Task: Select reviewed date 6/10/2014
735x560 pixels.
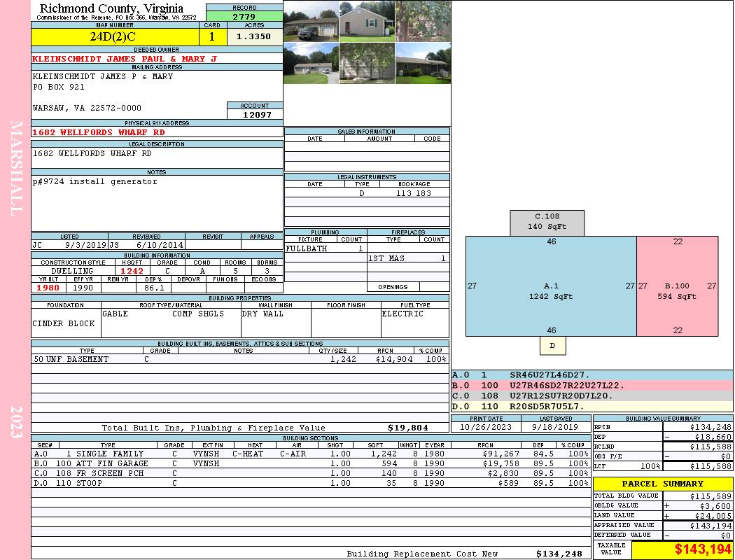Action: tap(160, 244)
